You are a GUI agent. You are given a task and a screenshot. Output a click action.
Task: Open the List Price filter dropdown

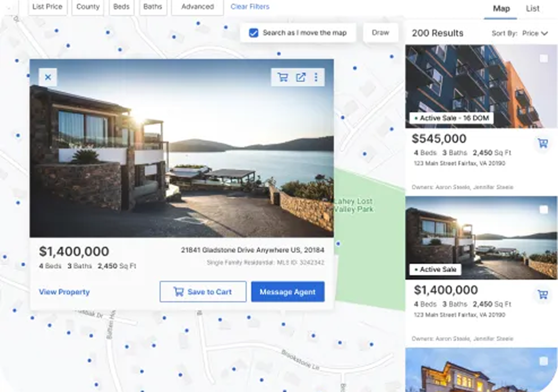click(48, 7)
